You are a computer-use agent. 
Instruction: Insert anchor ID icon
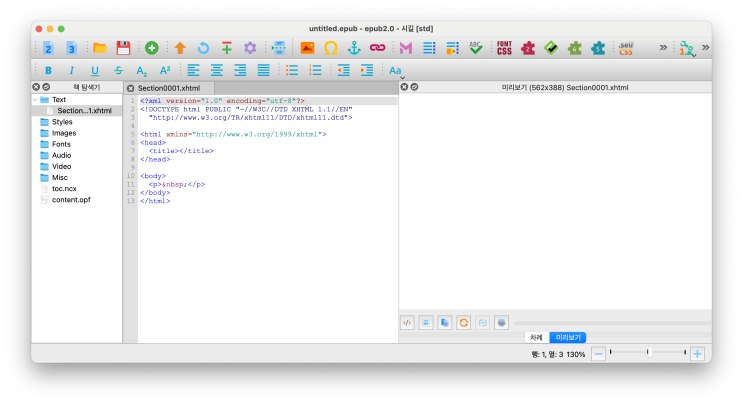click(x=354, y=48)
